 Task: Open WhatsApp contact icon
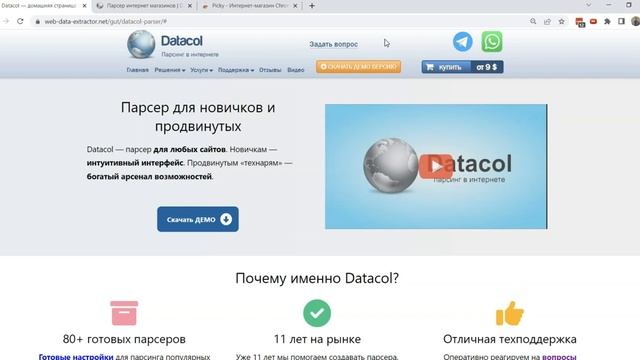point(492,42)
